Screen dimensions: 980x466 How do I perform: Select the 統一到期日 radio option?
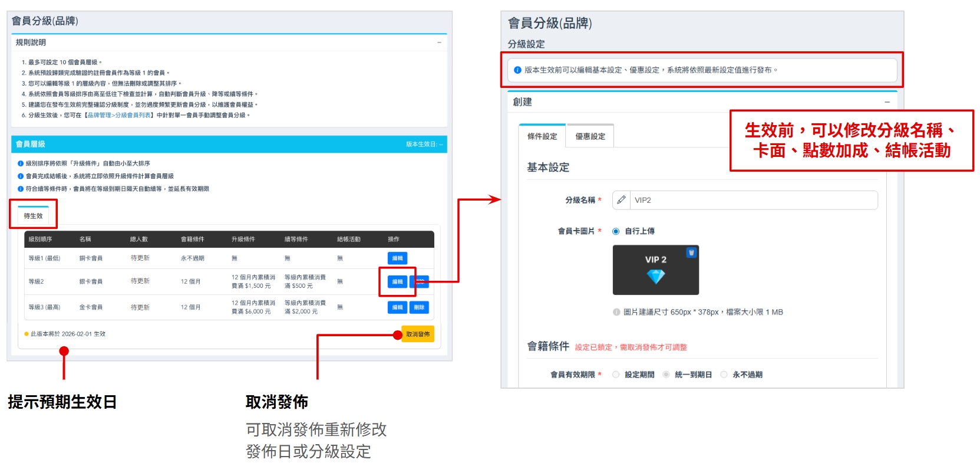[x=666, y=375]
